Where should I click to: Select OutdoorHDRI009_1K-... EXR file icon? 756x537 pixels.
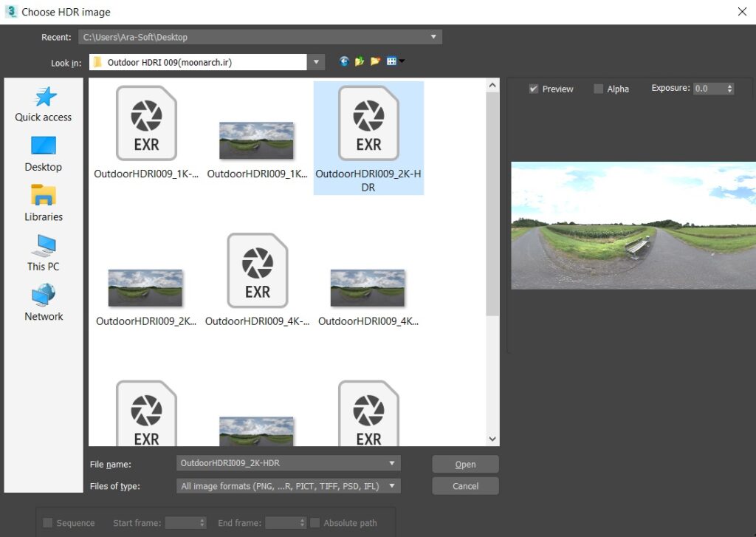(147, 123)
